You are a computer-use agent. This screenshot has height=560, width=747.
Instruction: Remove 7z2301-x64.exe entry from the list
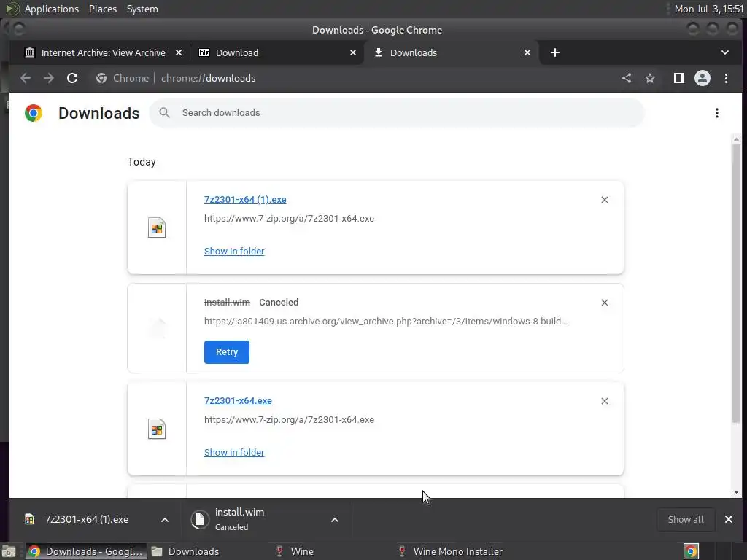point(605,401)
